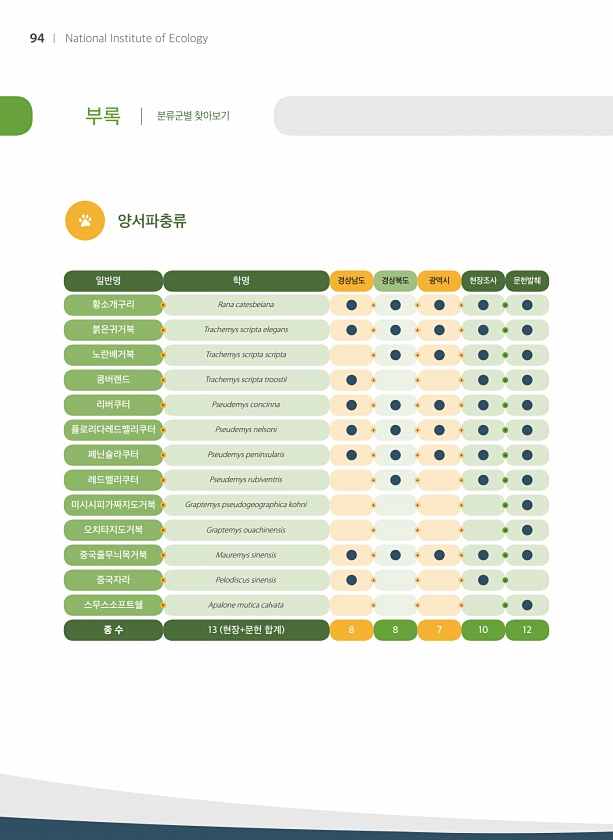This screenshot has height=840, width=613.
Task: Click the 스무스소프트쉘 dot under 문헌발췌
Action: (527, 605)
